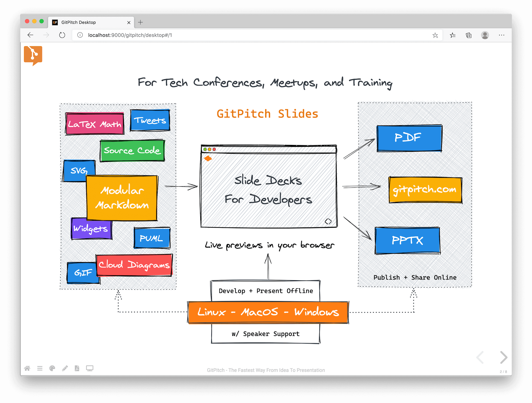
Task: Open a new browser tab
Action: (140, 22)
